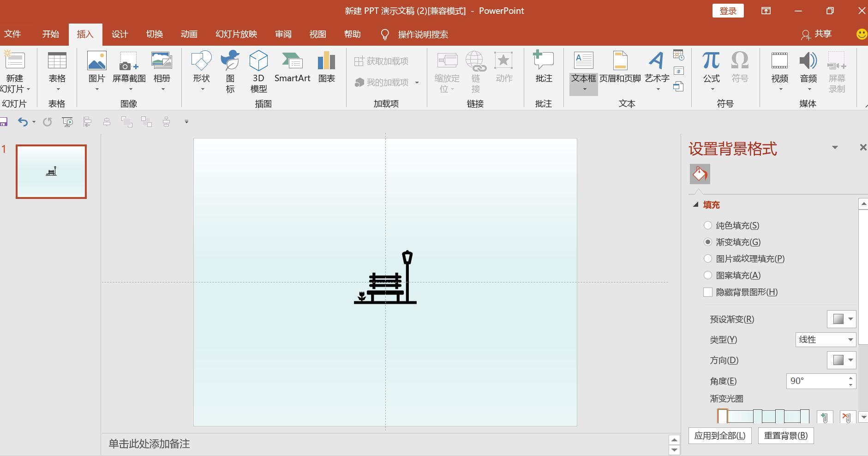Insert WordArt text
Image resolution: width=868 pixels, height=456 pixels.
[657, 69]
